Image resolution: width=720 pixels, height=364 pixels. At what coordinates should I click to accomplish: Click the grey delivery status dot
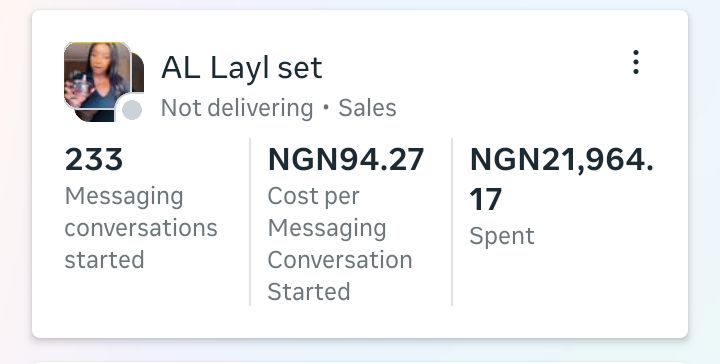tap(132, 110)
